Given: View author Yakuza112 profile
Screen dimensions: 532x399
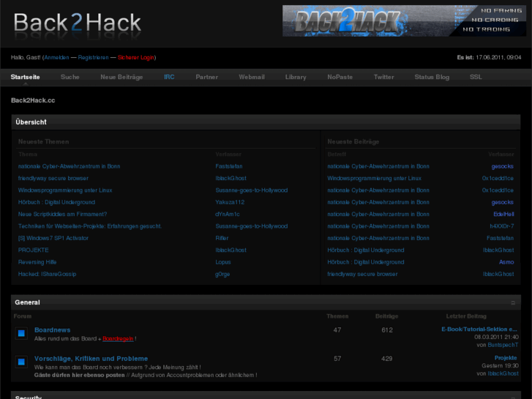Looking at the screenshot, I should (230, 202).
